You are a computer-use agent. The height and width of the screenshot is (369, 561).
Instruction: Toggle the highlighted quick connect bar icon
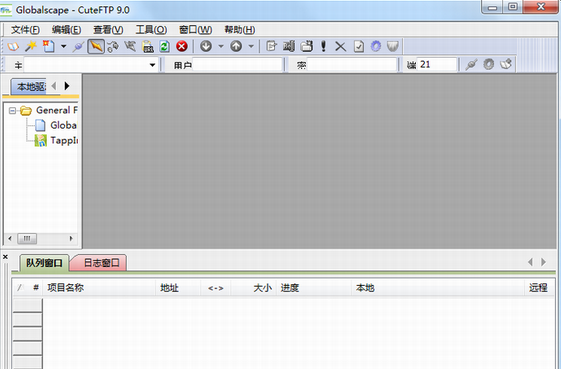point(96,47)
